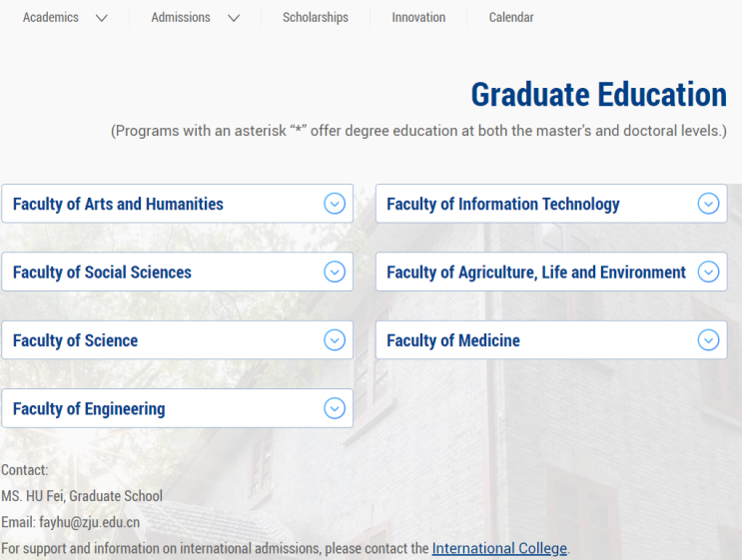
Task: Click the Faculty of Medicine chevron icon
Action: click(x=708, y=340)
